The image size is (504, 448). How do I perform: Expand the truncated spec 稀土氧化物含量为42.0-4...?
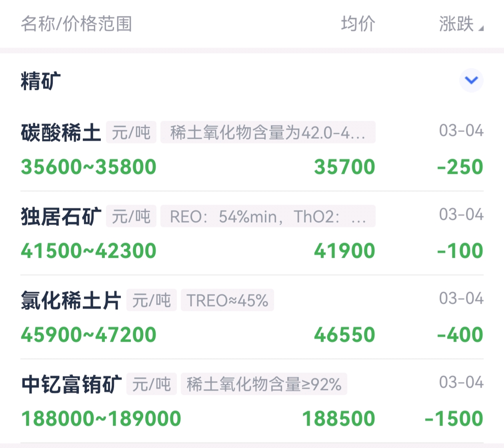click(x=268, y=133)
